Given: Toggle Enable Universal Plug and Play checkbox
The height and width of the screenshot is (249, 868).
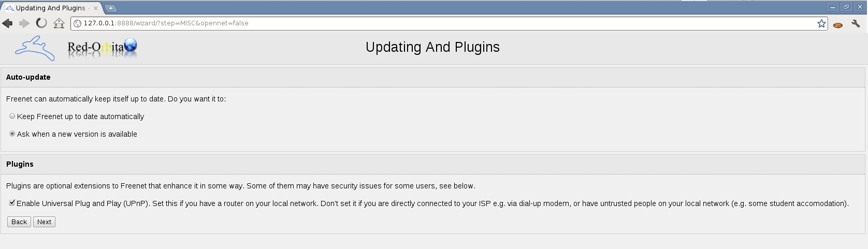Looking at the screenshot, I should (12, 203).
